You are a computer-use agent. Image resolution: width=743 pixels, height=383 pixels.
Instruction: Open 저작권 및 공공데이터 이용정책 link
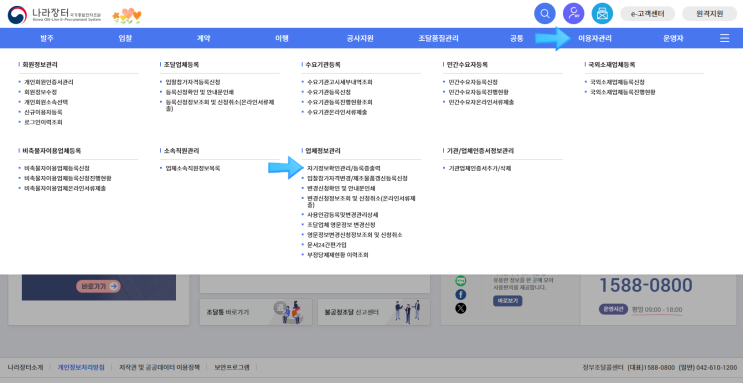coord(160,367)
